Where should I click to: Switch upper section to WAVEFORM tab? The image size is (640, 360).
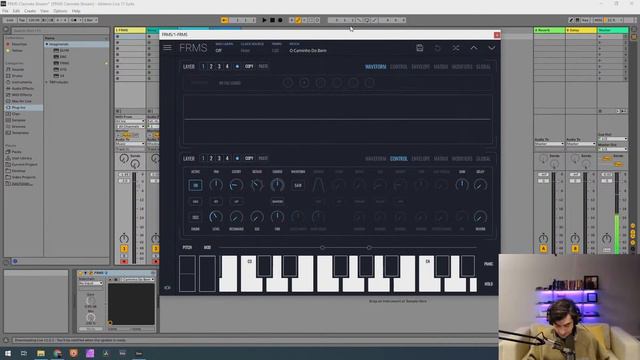pyautogui.click(x=376, y=67)
